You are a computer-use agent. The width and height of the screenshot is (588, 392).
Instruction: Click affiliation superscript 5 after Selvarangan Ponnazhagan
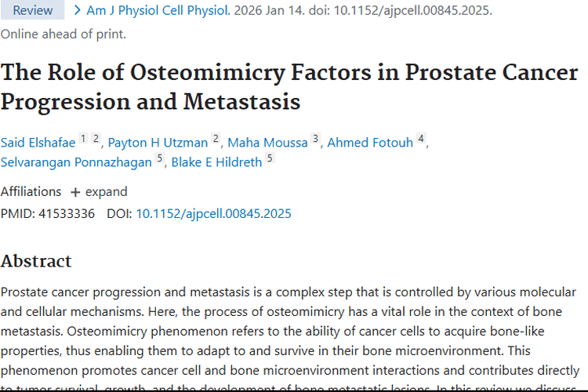[160, 158]
